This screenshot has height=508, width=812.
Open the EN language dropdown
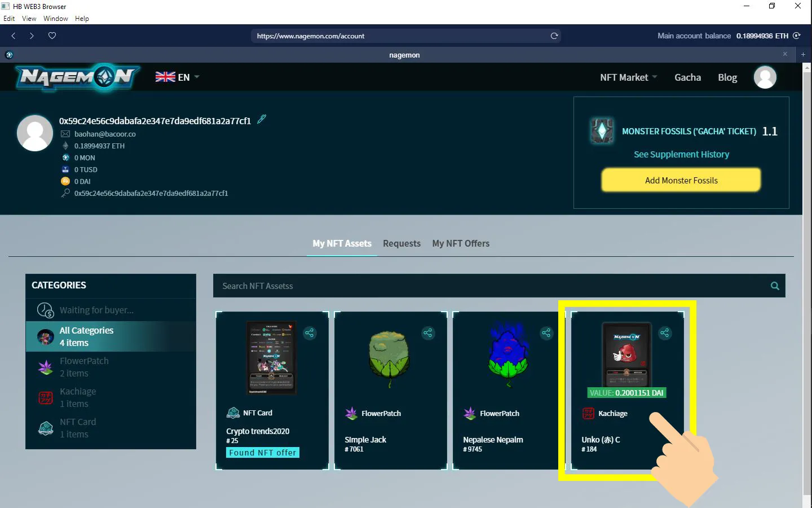click(x=177, y=77)
